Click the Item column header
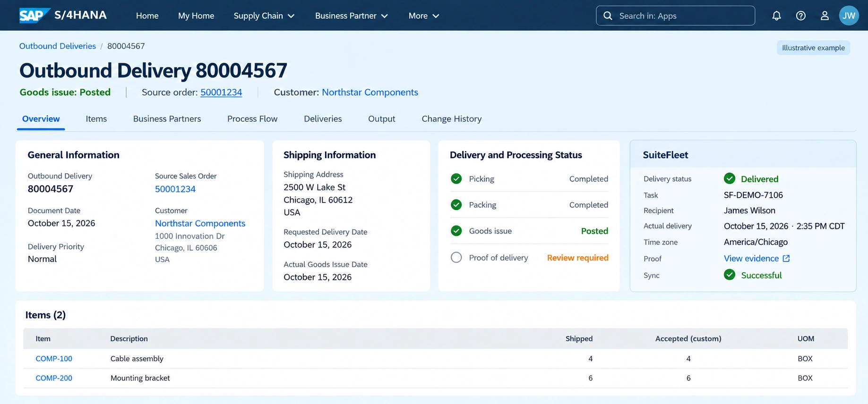The width and height of the screenshot is (868, 404). [43, 339]
